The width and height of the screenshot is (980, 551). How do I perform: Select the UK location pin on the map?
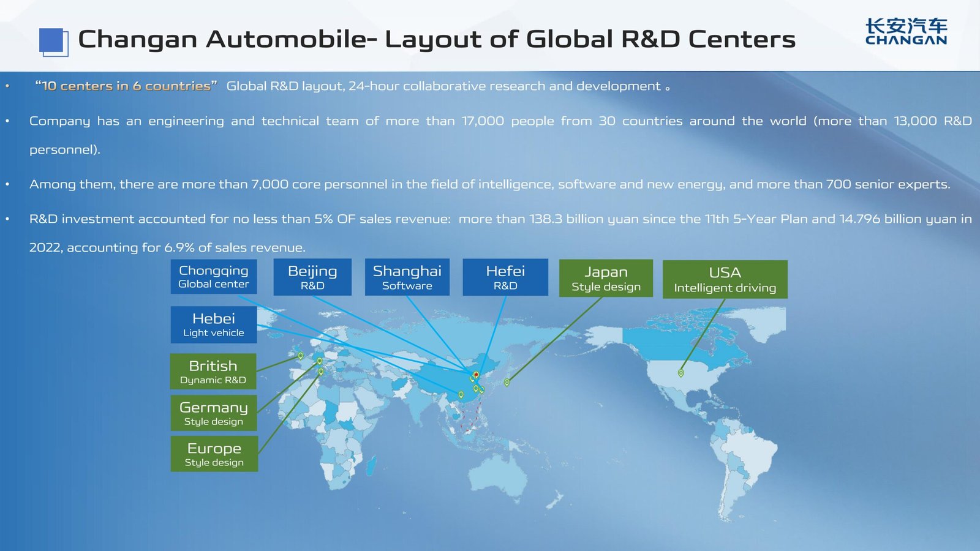(301, 354)
